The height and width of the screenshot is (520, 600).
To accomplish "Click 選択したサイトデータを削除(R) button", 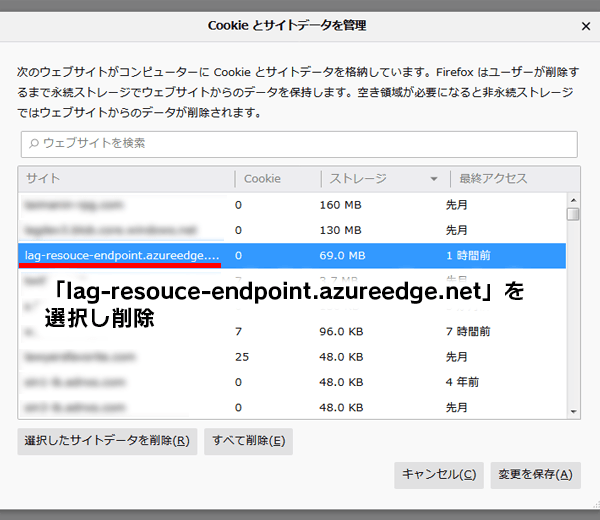I will pos(107,441).
